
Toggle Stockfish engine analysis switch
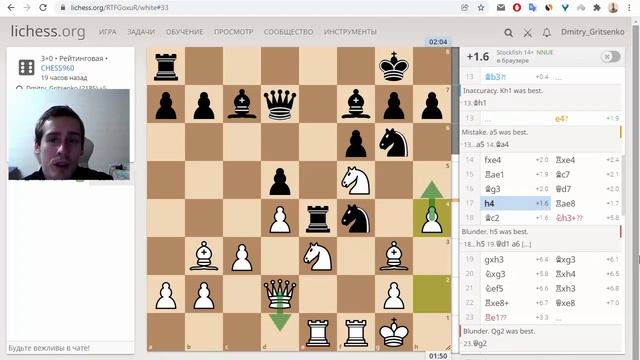611,56
